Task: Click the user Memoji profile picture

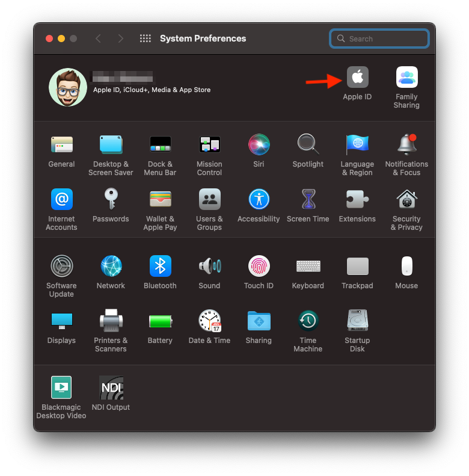Action: [68, 87]
